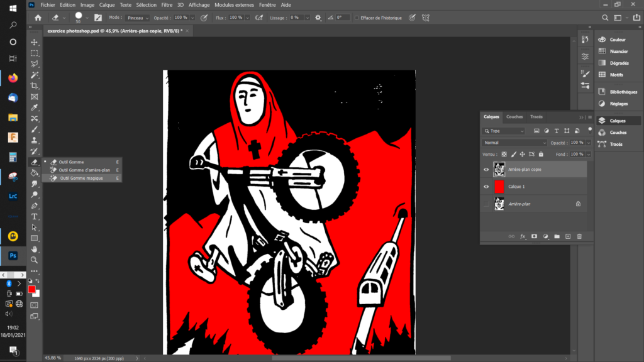Create a new group folder in Layers panel
This screenshot has width=644, height=362.
pyautogui.click(x=557, y=236)
